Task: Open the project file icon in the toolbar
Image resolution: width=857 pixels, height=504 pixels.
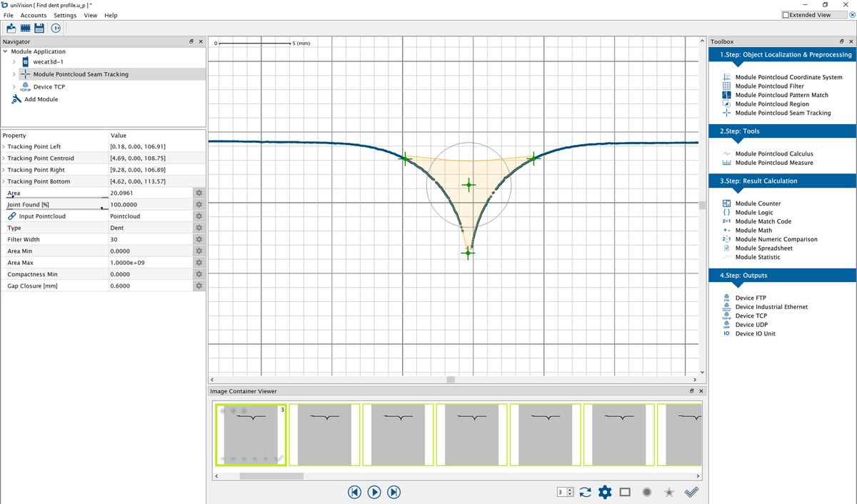Action: pos(10,28)
